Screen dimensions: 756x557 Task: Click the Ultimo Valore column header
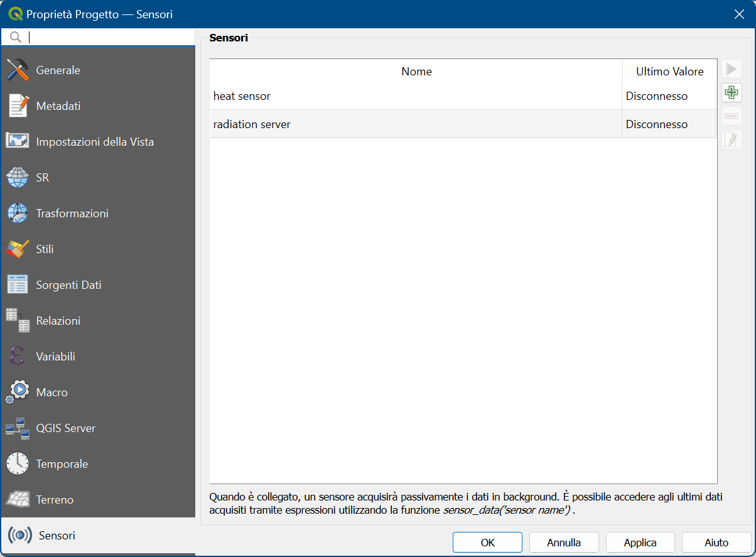coord(669,72)
